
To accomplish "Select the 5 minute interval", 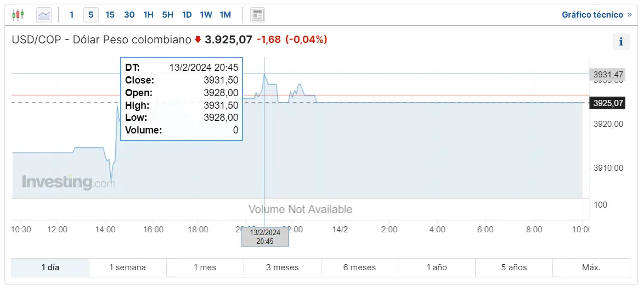I will (x=91, y=15).
